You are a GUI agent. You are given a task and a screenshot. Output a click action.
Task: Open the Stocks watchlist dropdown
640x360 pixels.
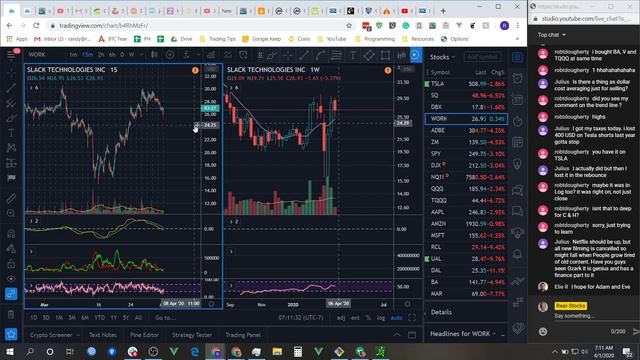pyautogui.click(x=442, y=57)
